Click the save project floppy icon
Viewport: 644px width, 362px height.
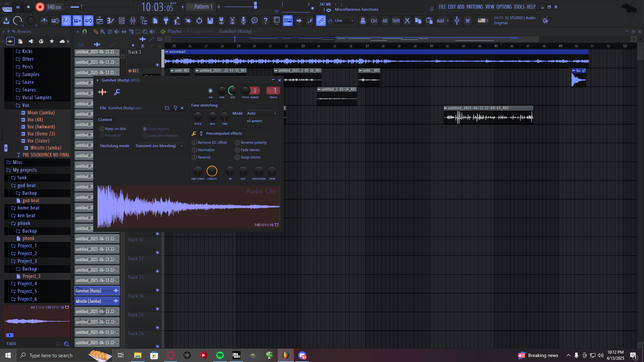tap(210, 21)
